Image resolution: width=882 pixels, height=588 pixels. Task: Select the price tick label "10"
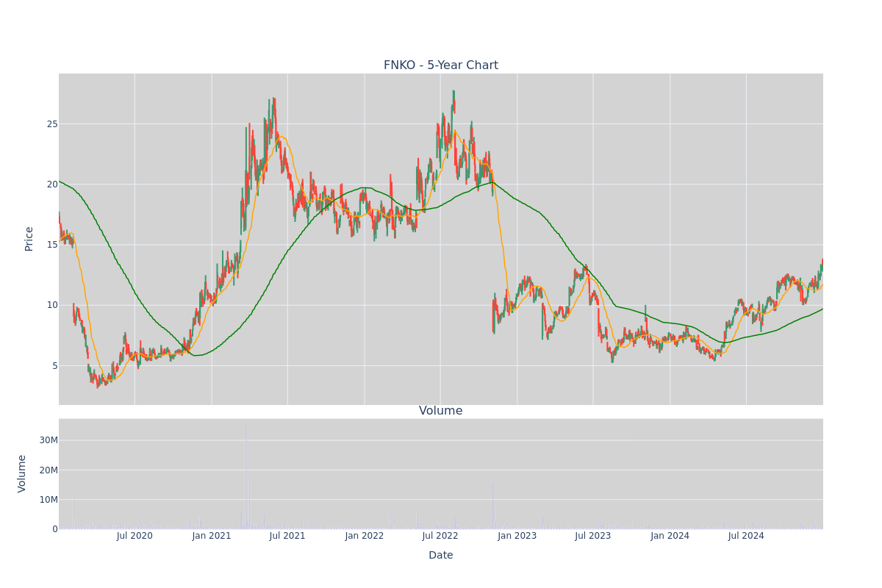(52, 305)
